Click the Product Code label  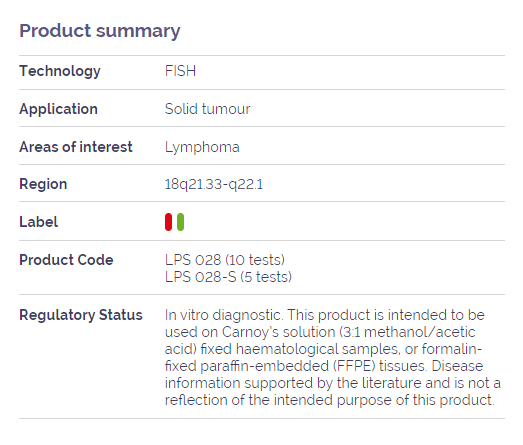pos(66,260)
